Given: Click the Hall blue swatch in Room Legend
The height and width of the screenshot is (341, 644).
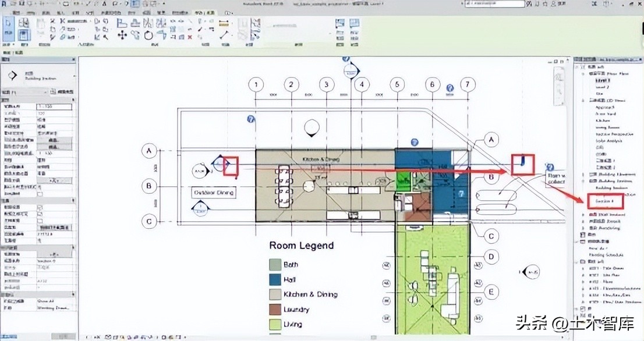Looking at the screenshot, I should (x=275, y=279).
